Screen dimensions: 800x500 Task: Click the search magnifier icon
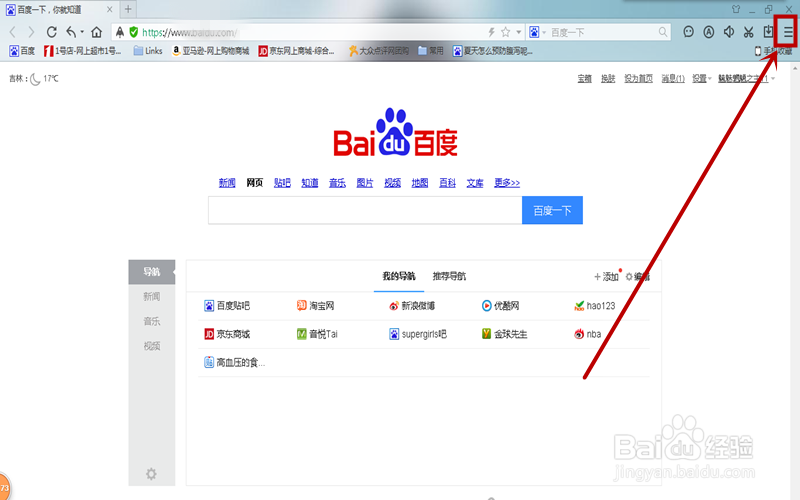pyautogui.click(x=662, y=32)
